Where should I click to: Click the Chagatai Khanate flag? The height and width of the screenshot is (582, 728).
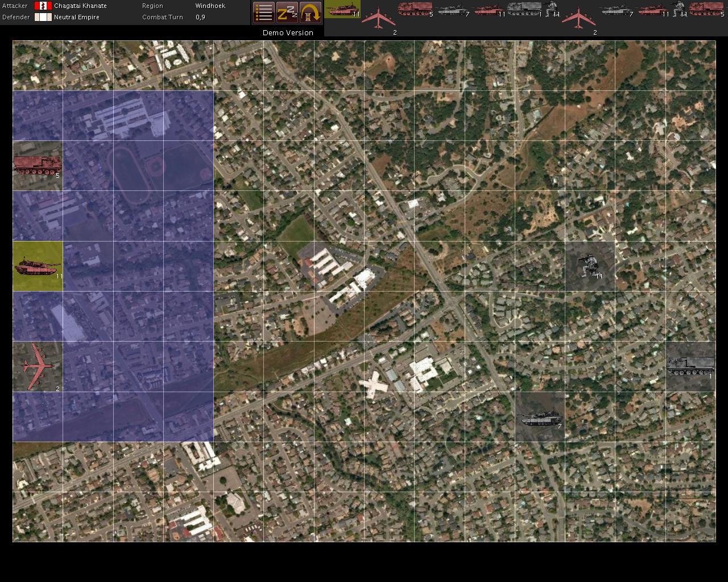tap(43, 6)
